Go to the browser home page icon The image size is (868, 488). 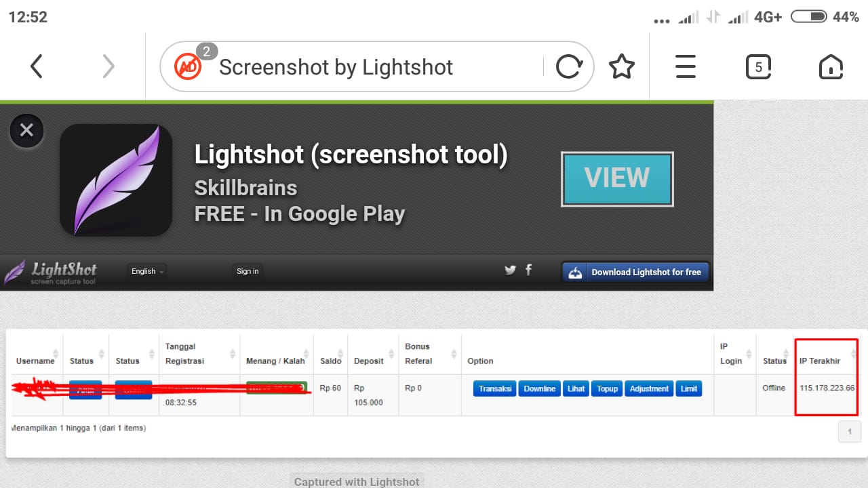(x=831, y=66)
